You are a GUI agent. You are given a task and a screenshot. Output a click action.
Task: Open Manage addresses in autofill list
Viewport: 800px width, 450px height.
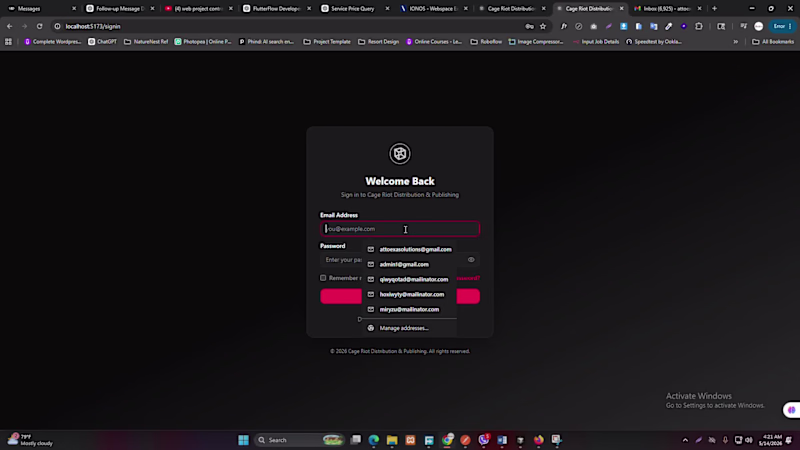[x=410, y=328]
